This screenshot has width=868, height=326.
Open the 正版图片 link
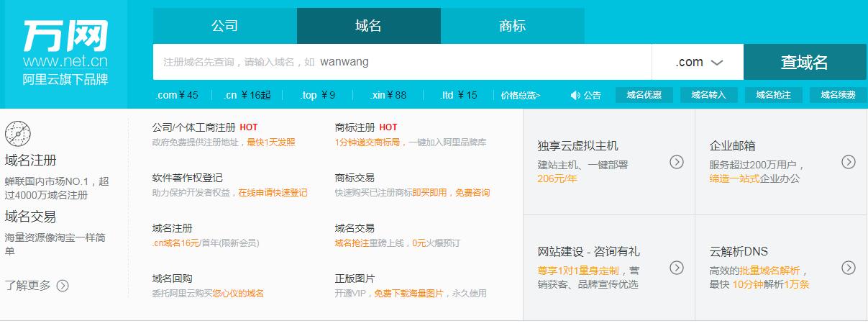point(355,278)
